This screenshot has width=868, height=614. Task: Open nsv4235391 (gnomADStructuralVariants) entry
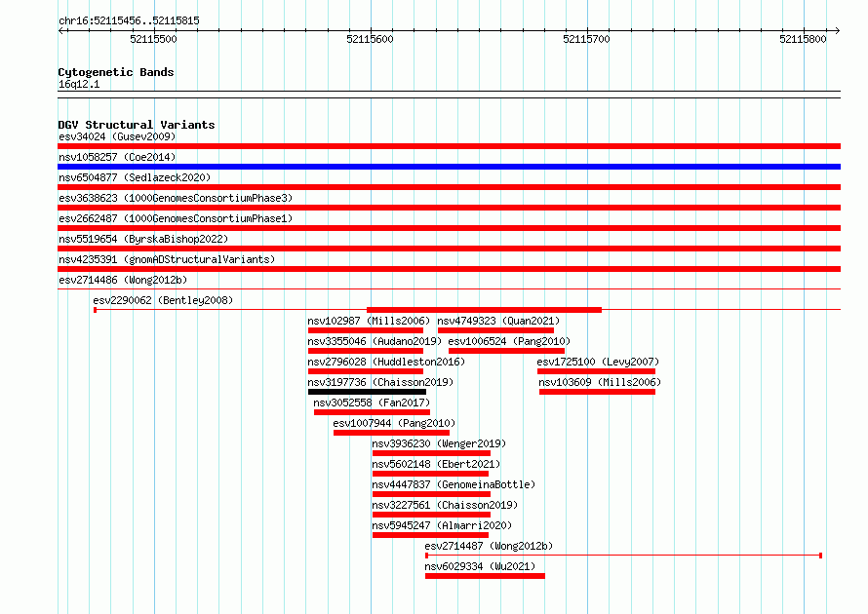tap(167, 259)
